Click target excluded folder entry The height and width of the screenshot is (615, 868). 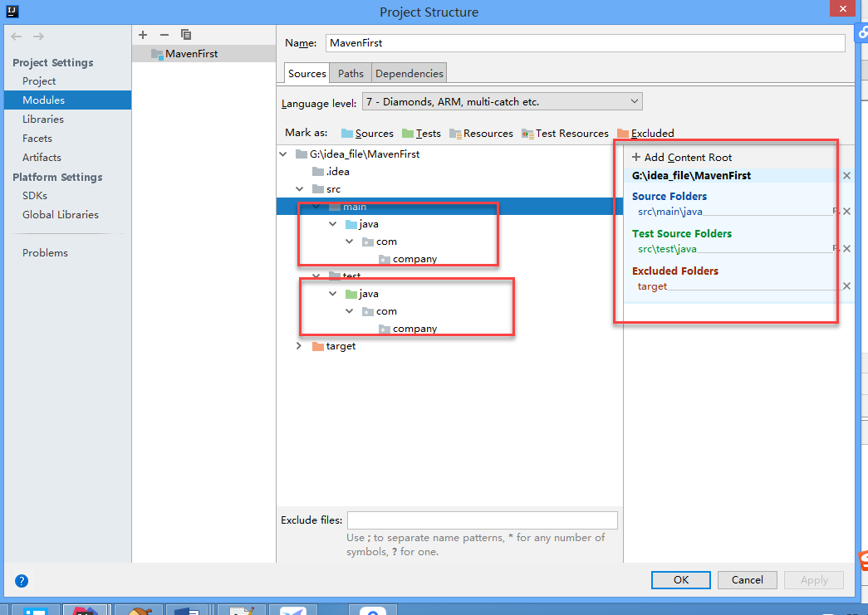(x=652, y=286)
